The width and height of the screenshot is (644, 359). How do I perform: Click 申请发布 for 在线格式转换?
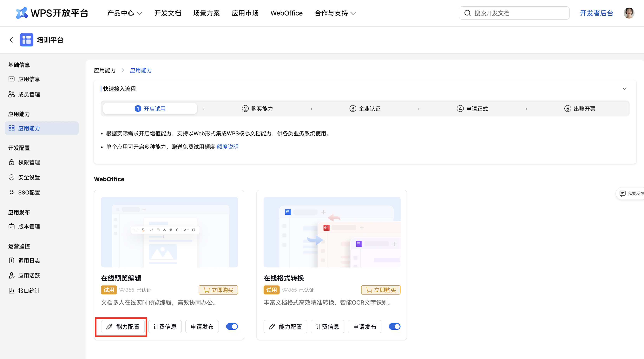(365, 327)
